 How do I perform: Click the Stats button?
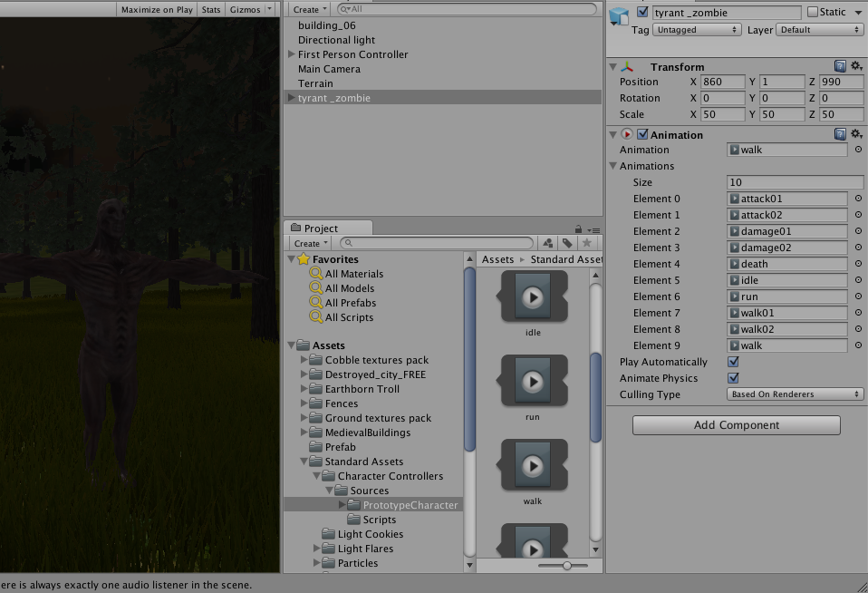[210, 9]
